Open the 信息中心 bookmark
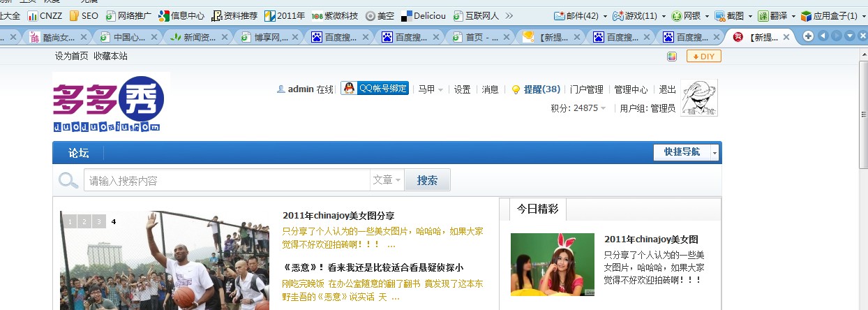 (181, 15)
